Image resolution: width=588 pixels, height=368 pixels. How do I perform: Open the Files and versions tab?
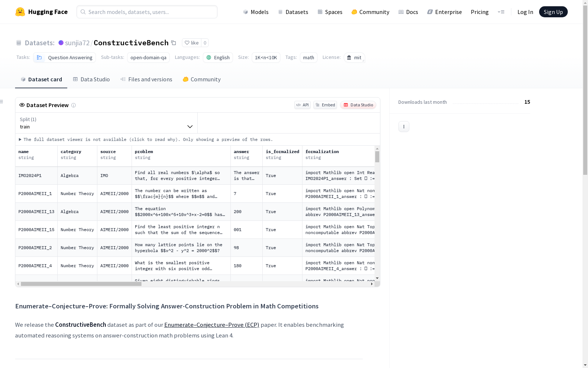coord(146,79)
